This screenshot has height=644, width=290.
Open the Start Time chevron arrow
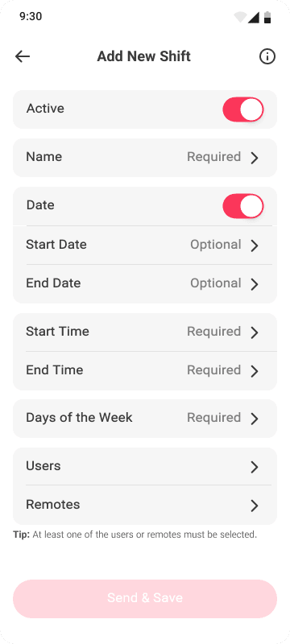(255, 332)
